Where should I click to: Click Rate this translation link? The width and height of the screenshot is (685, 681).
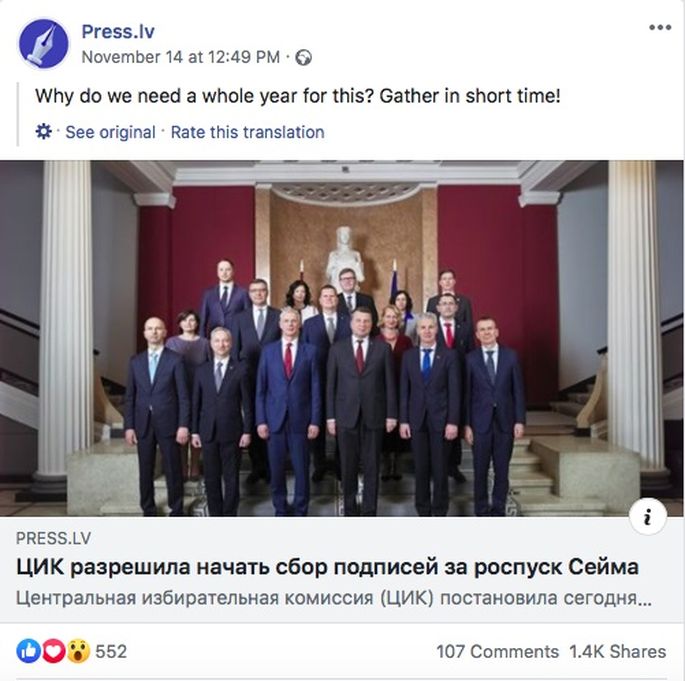click(247, 132)
